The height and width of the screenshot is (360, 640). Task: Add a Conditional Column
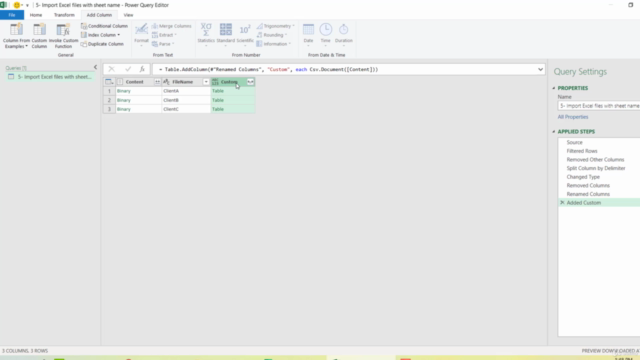104,26
